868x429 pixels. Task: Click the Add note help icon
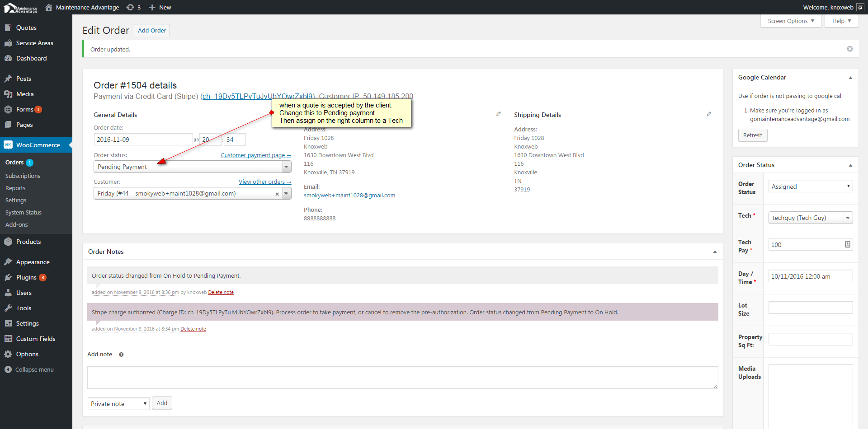click(121, 354)
